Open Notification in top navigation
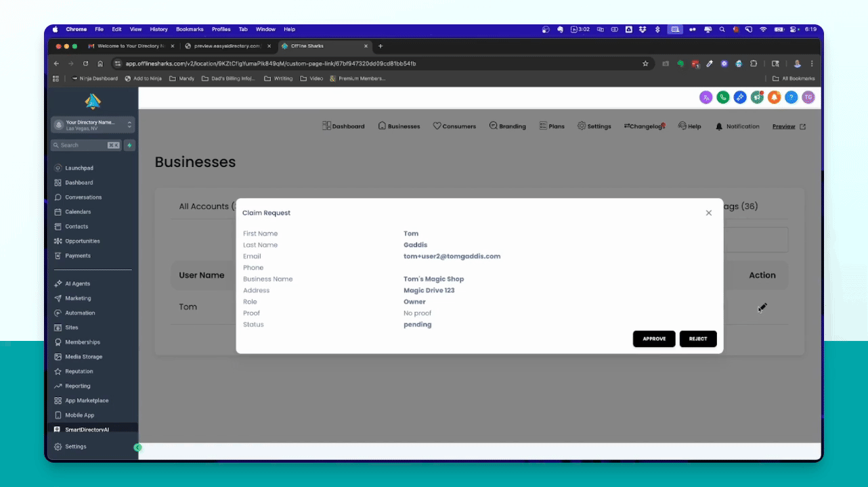Viewport: 868px width, 487px height. point(737,126)
